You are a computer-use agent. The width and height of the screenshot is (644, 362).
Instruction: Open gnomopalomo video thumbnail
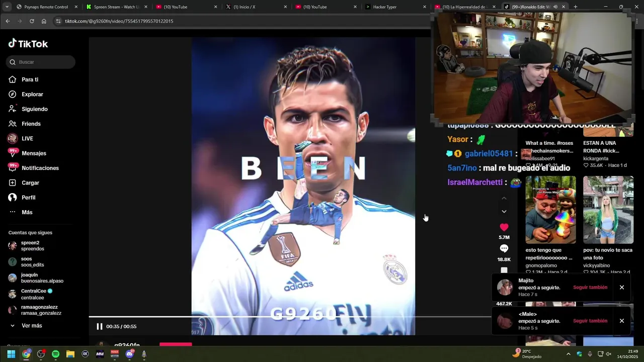[x=551, y=210]
